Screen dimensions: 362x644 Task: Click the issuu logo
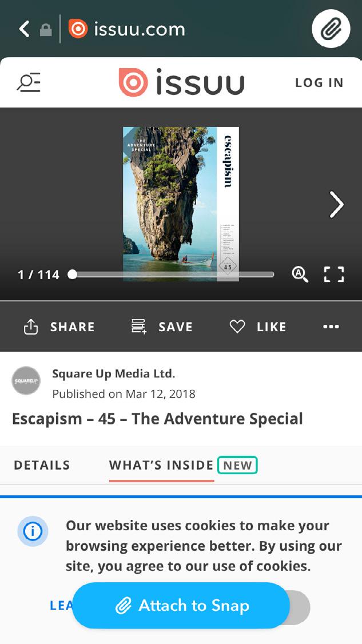point(181,82)
